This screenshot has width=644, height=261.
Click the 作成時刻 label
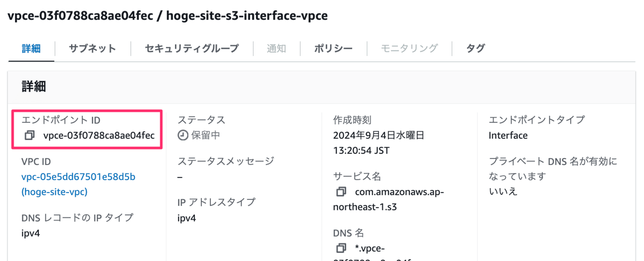pyautogui.click(x=352, y=120)
